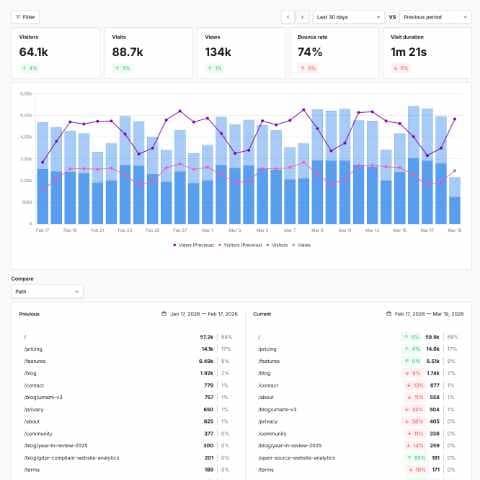The height and width of the screenshot is (480, 480).
Task: Expand the Compare Path dropdown
Action: (47, 292)
